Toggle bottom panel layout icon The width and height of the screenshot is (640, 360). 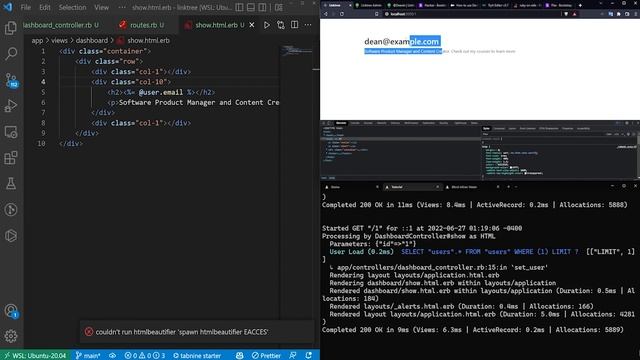tap(251, 7)
